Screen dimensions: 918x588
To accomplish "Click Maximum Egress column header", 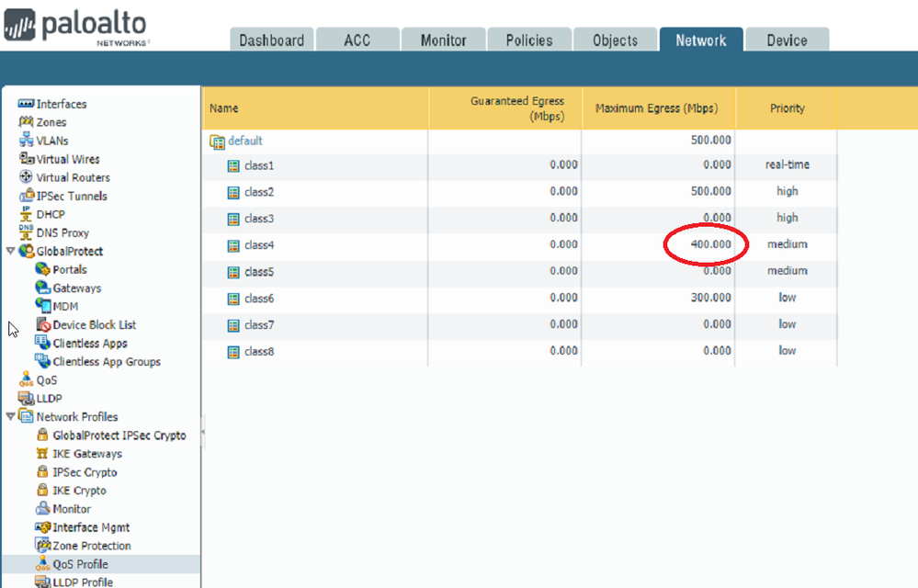I will [x=656, y=108].
